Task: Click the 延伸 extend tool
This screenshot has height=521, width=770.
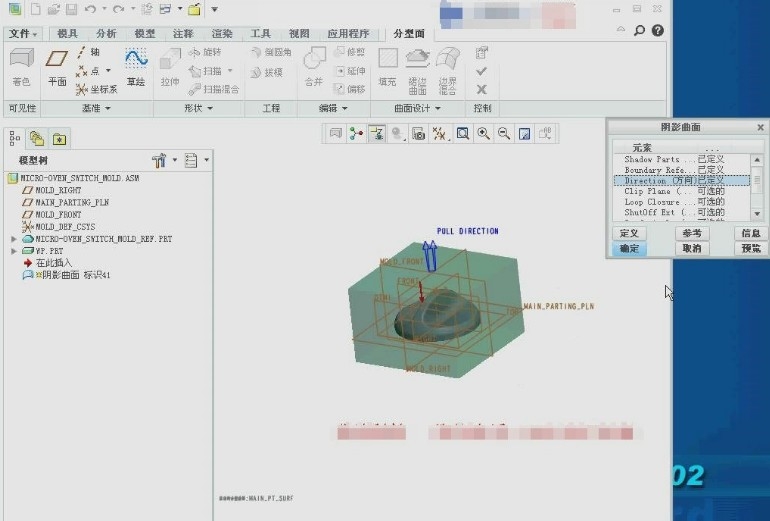Action: tap(350, 71)
